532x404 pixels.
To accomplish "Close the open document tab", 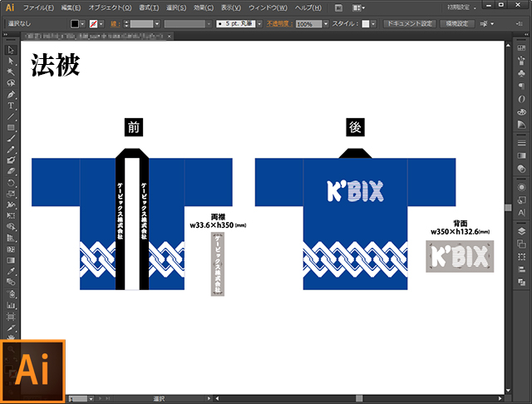I will click(170, 37).
